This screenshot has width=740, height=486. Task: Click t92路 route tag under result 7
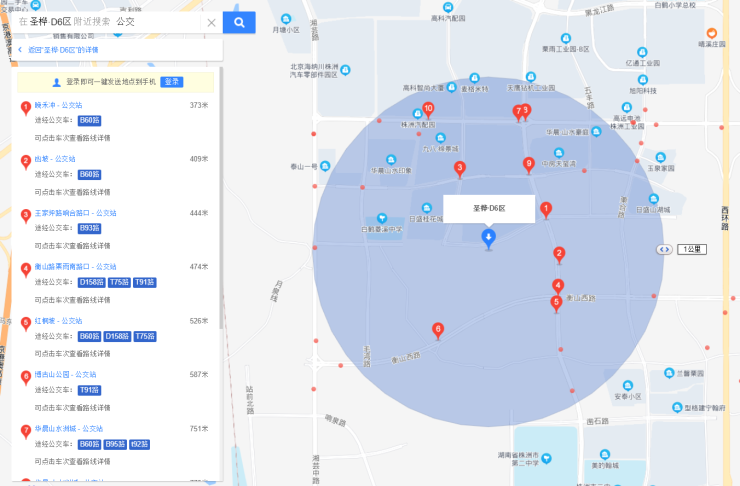140,444
